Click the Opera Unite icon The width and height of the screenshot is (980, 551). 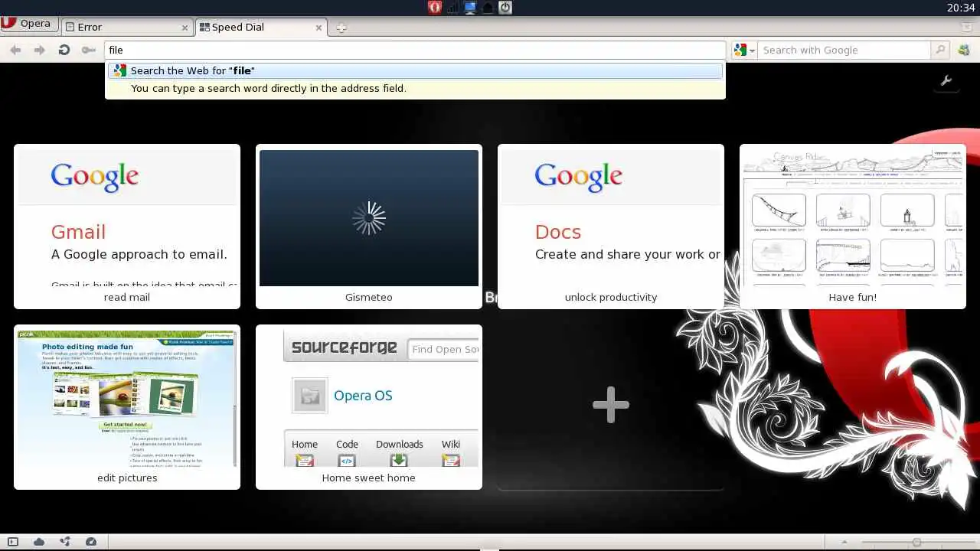point(65,542)
